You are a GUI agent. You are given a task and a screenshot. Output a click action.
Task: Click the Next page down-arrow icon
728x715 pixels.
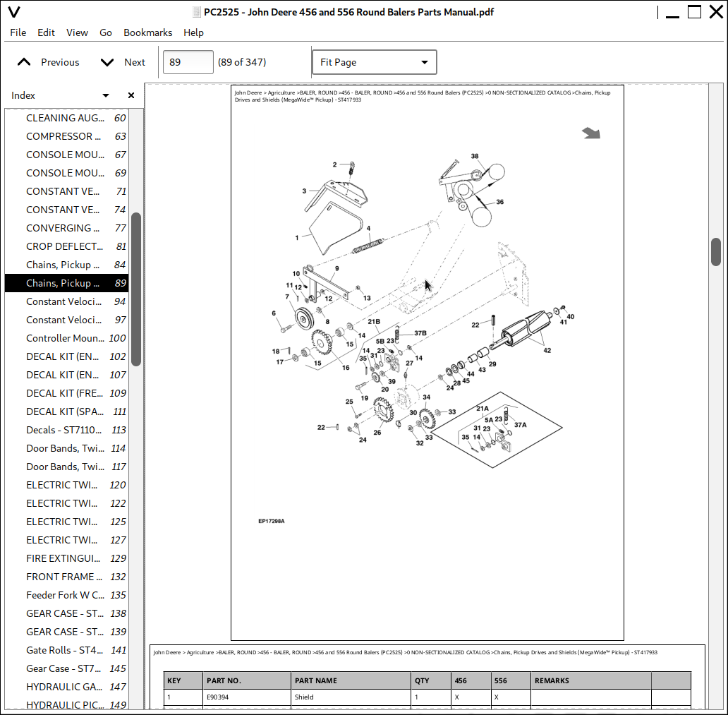(107, 62)
